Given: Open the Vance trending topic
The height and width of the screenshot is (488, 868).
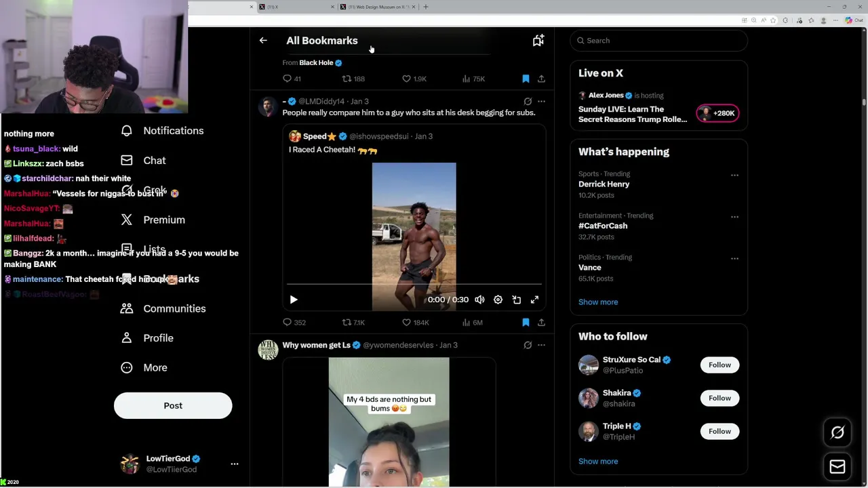Looking at the screenshot, I should (590, 268).
